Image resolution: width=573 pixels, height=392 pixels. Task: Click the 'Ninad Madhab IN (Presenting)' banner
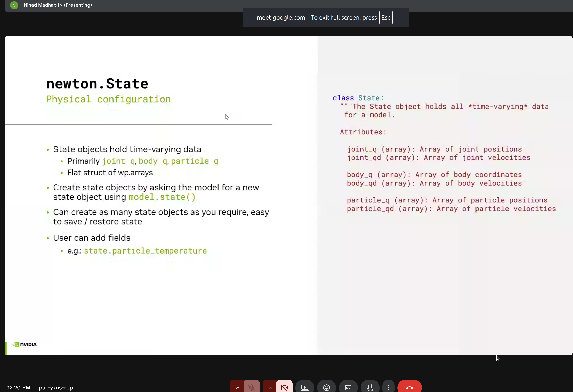click(58, 5)
